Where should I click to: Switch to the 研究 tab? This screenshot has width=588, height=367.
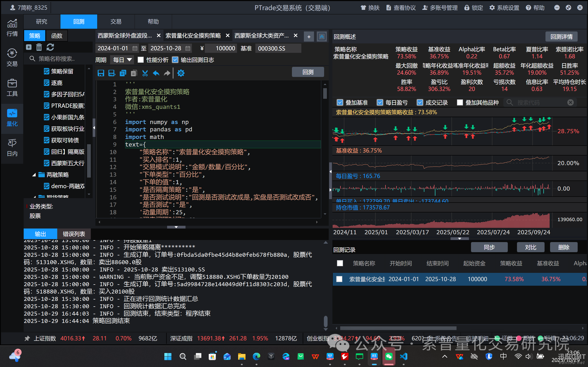42,22
